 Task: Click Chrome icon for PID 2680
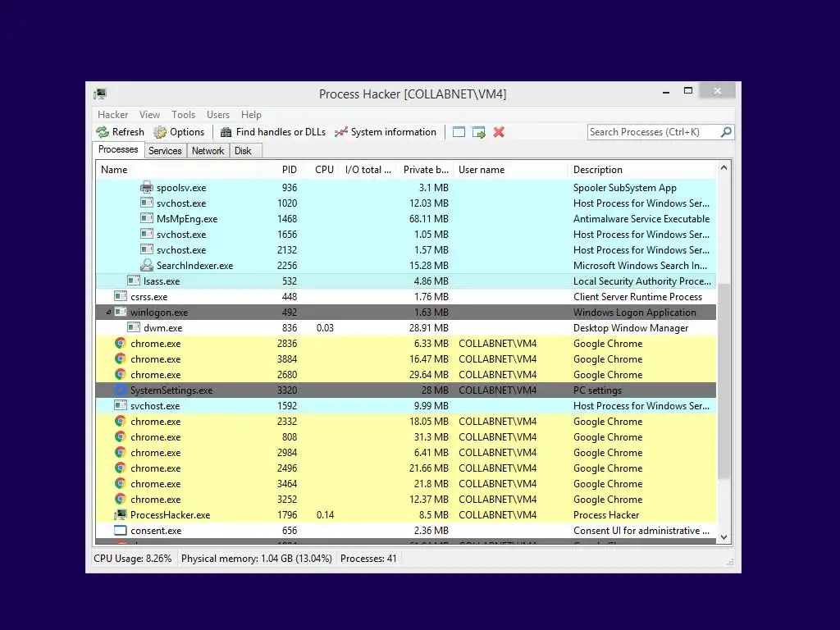click(121, 374)
